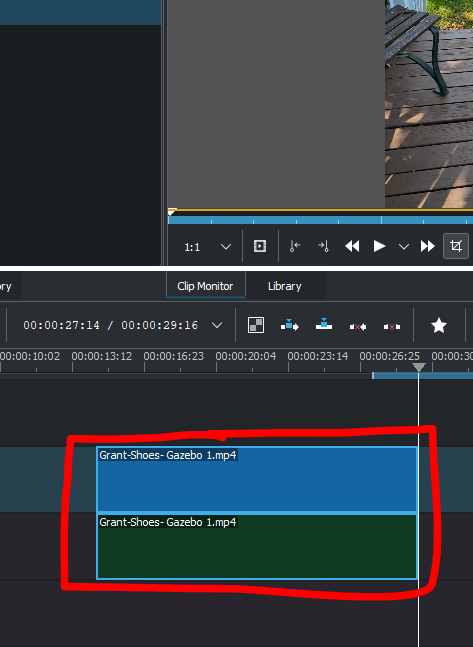The height and width of the screenshot is (647, 473).
Task: Lift timeline zone icon
Action: point(392,327)
